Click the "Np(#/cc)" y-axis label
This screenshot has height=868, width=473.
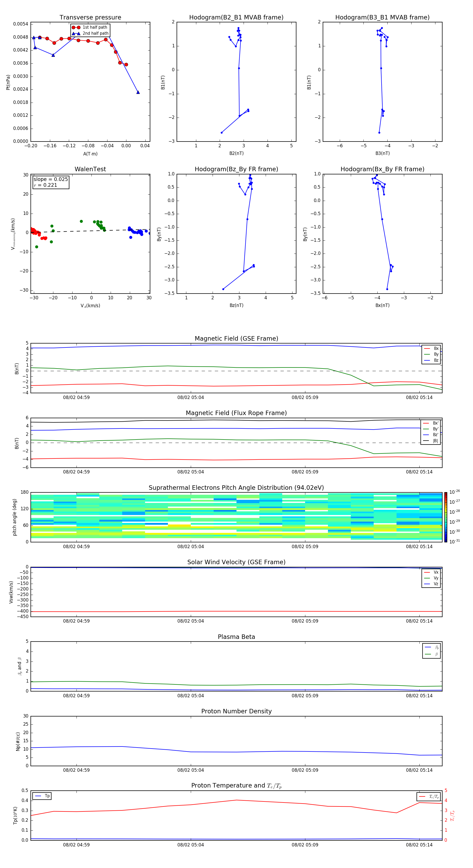[x=18, y=741]
